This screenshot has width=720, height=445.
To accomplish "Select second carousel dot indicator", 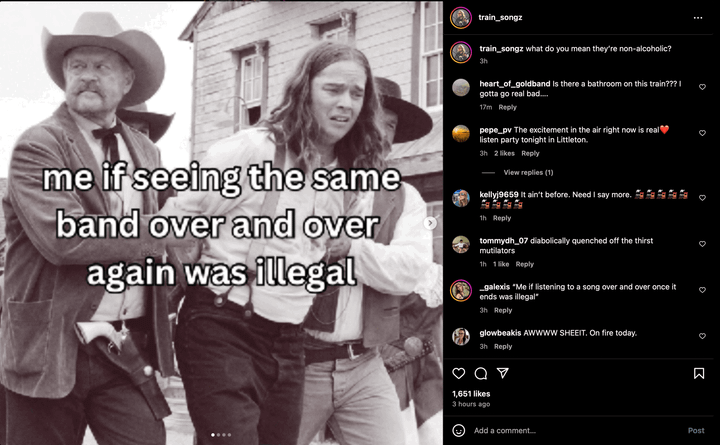I will [x=218, y=434].
